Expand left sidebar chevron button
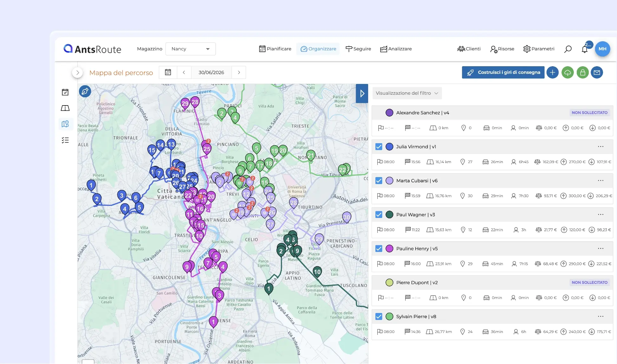Image resolution: width=617 pixels, height=364 pixels. coord(77,73)
